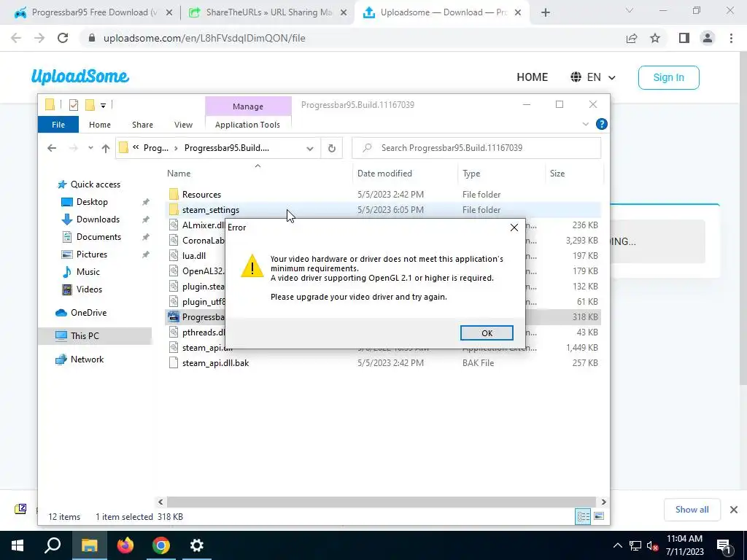Click the Sign In button
747x560 pixels.
[x=668, y=77]
